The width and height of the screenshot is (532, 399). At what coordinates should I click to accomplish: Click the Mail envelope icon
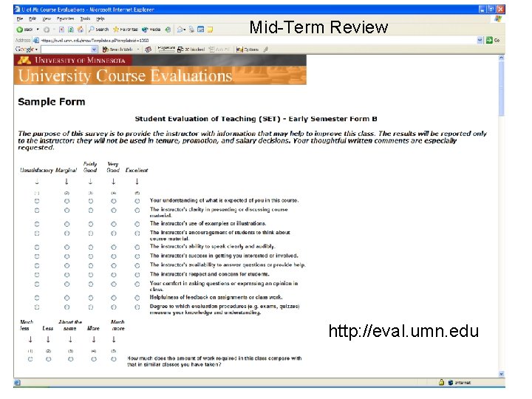pyautogui.click(x=180, y=30)
